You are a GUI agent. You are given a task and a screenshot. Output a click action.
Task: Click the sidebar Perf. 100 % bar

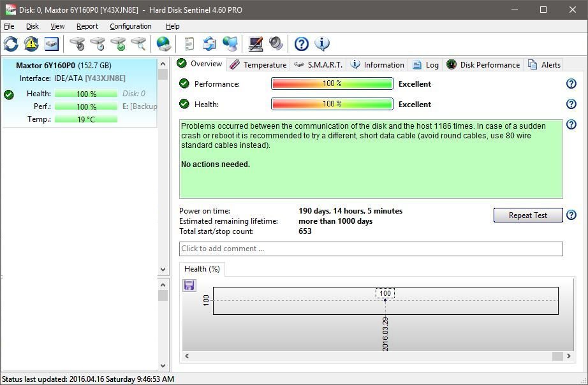(86, 106)
